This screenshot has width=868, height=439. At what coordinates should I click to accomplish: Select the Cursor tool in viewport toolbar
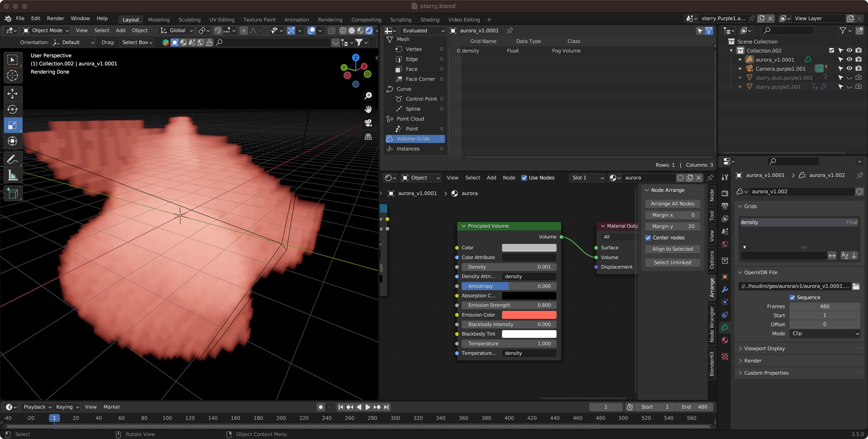click(x=12, y=75)
